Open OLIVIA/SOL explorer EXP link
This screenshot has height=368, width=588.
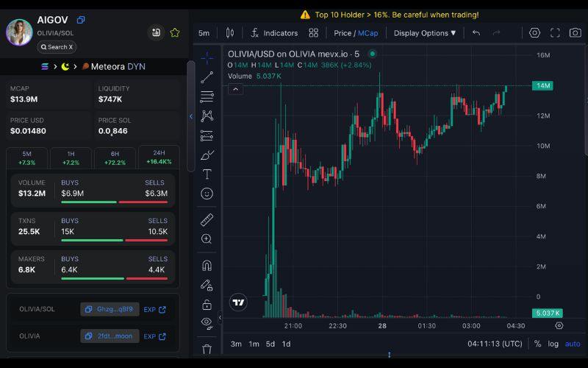pyautogui.click(x=154, y=310)
